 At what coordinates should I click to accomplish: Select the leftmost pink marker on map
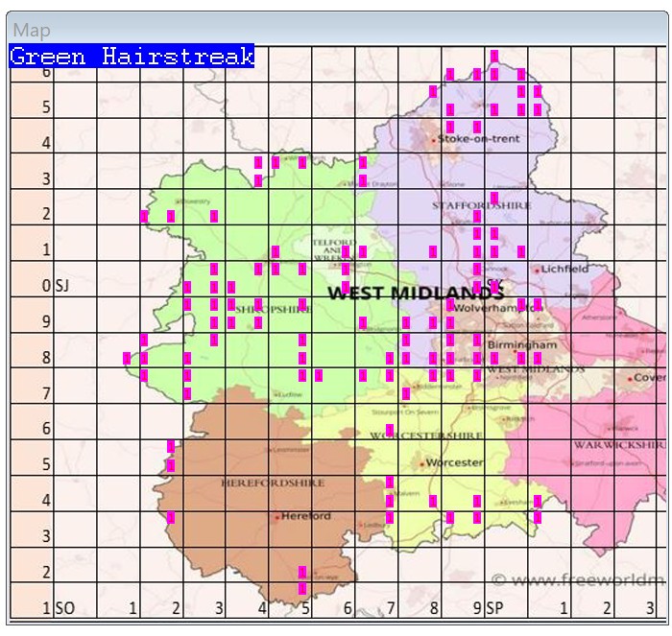[x=127, y=358]
